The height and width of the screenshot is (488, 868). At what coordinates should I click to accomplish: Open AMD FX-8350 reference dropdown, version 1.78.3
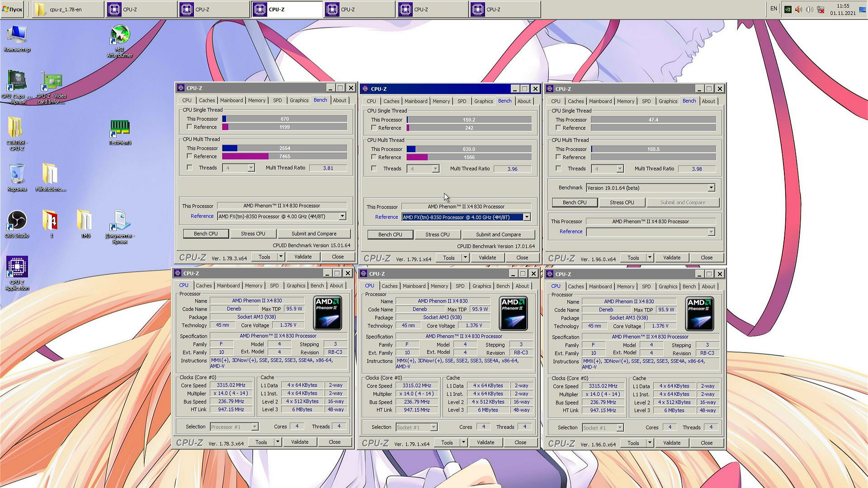[342, 216]
